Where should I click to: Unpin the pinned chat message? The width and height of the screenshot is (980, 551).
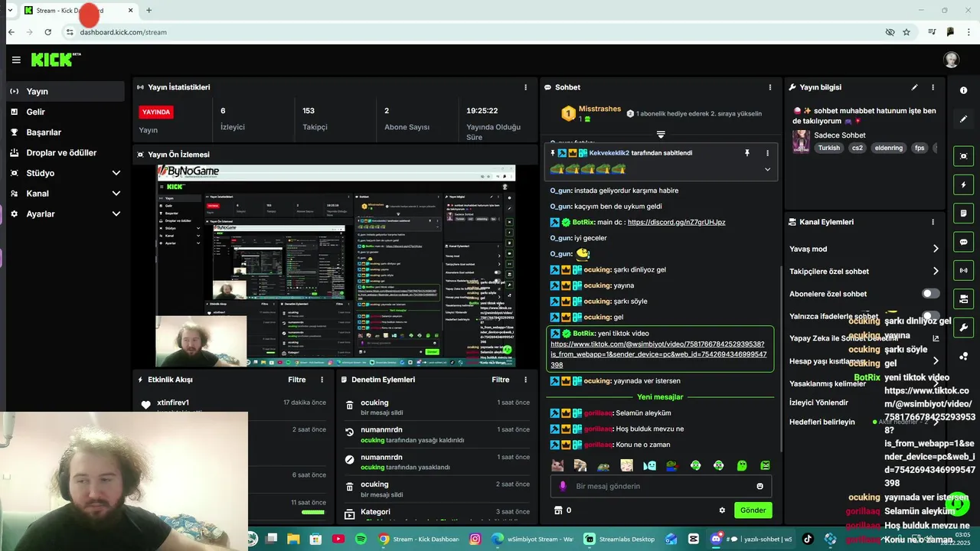(x=747, y=153)
